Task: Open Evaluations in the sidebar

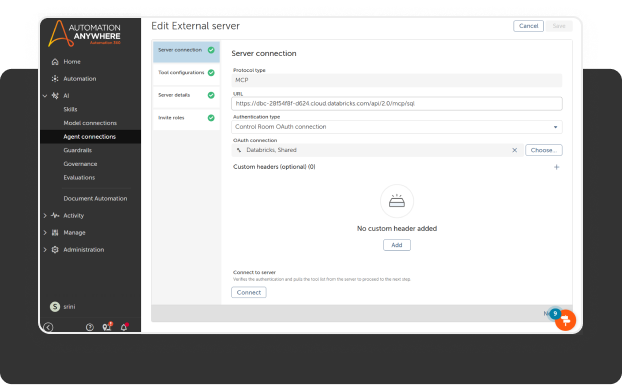Action: click(x=79, y=177)
